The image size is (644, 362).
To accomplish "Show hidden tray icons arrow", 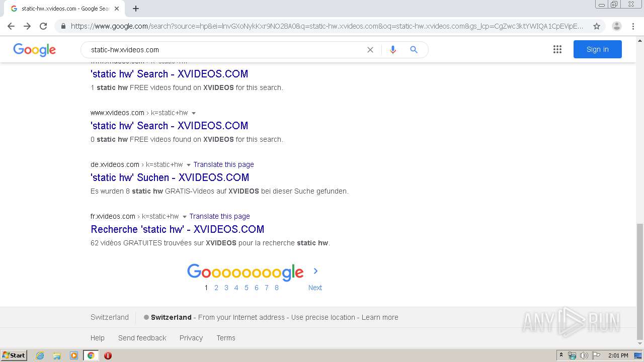I will 561,355.
